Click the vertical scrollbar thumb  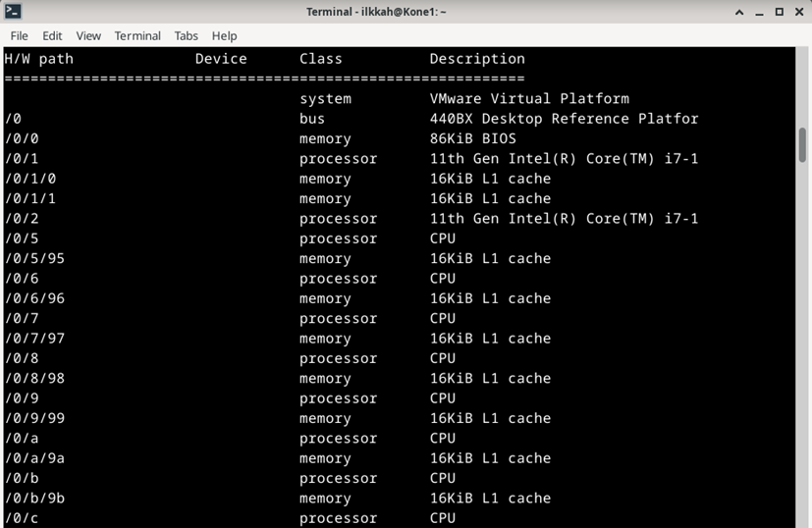[x=802, y=142]
